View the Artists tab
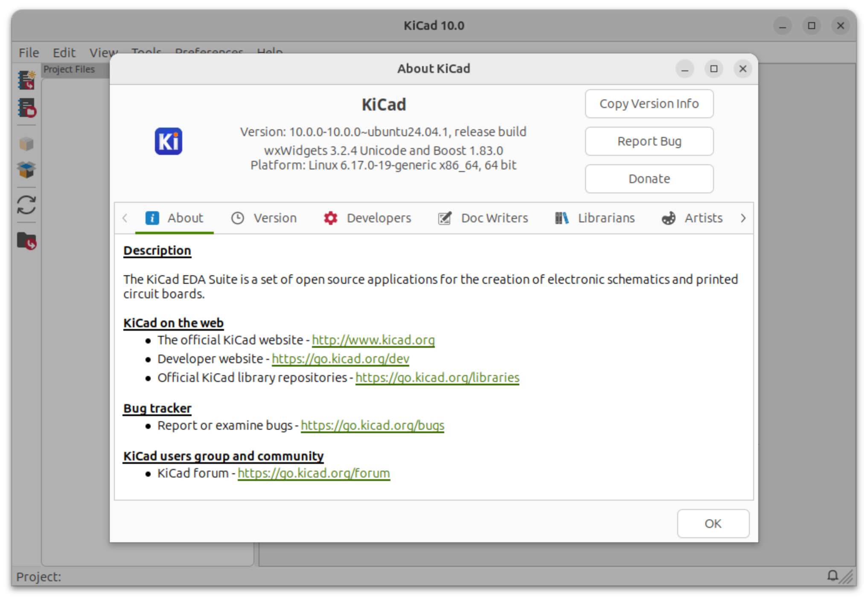 [x=692, y=218]
